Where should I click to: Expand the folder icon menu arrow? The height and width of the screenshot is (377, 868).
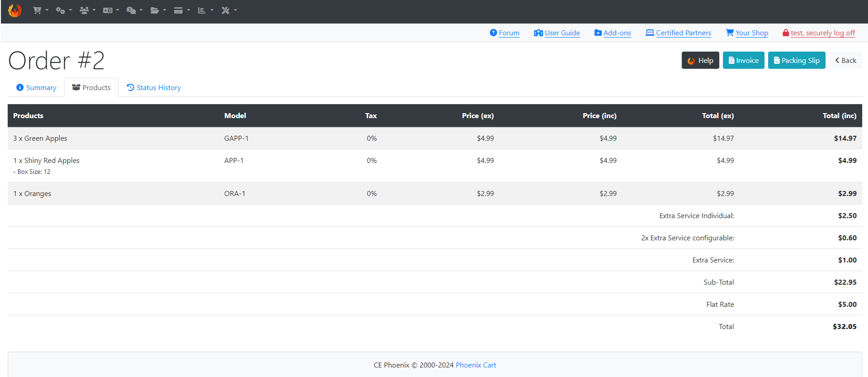(165, 10)
